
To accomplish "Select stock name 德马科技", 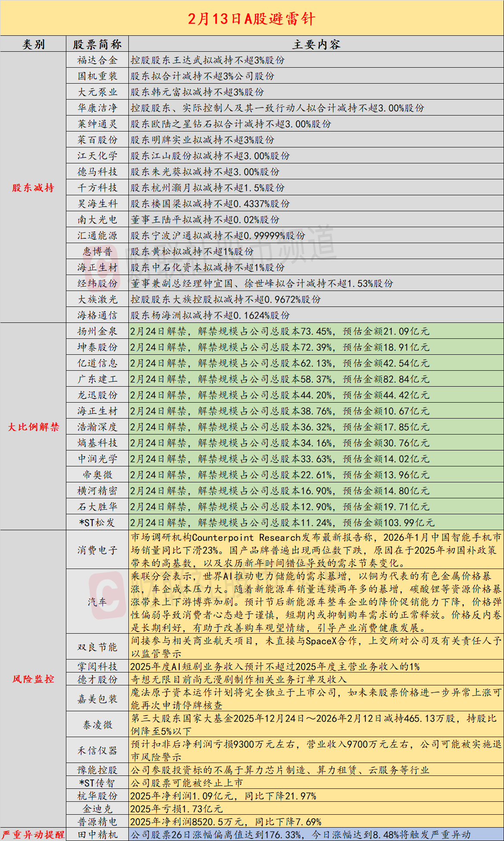I will tap(97, 172).
